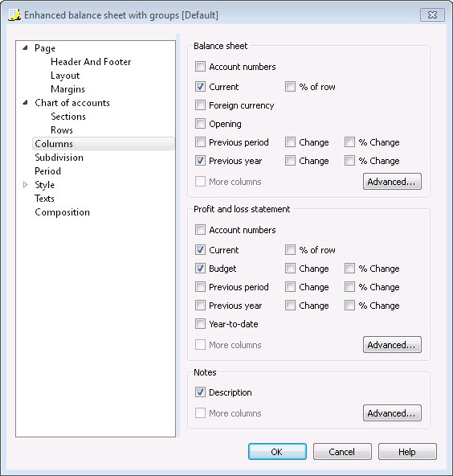Open the Subdivision settings item
Image resolution: width=453 pixels, height=476 pixels.
tap(59, 158)
